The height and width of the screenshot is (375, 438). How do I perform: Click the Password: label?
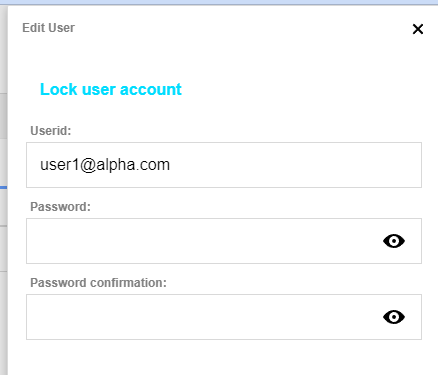click(x=60, y=207)
